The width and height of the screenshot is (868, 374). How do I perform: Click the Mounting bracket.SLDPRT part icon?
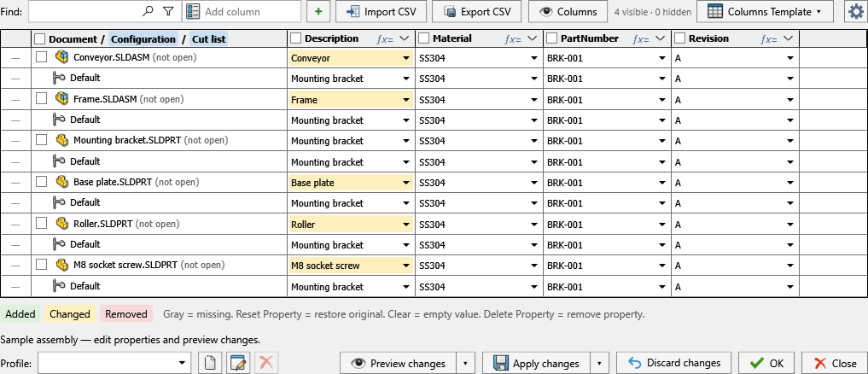tap(61, 140)
